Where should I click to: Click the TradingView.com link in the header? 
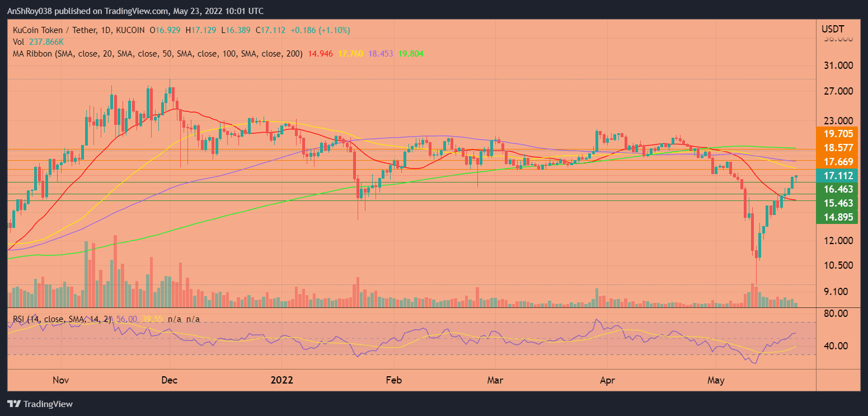pyautogui.click(x=135, y=11)
